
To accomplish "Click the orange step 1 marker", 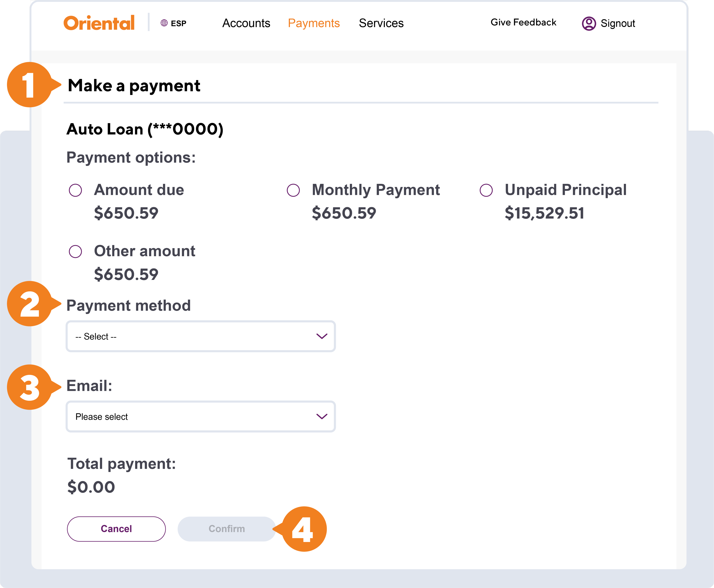I will click(29, 85).
